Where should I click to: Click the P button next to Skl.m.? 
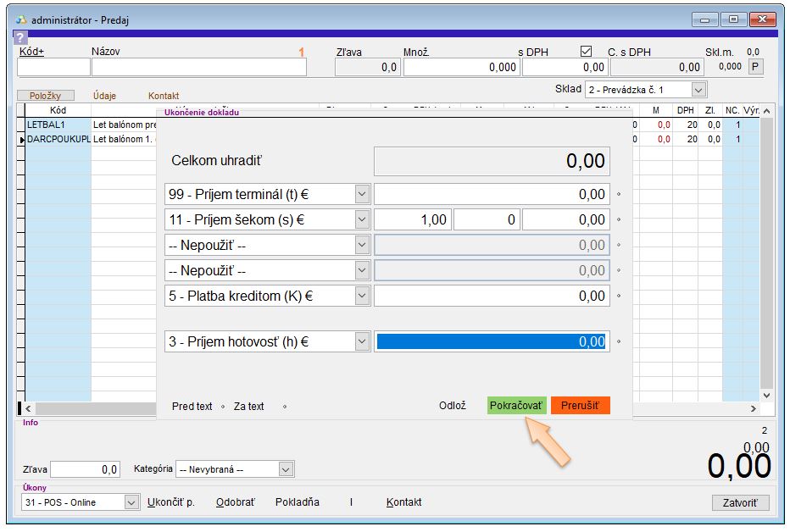click(x=754, y=67)
